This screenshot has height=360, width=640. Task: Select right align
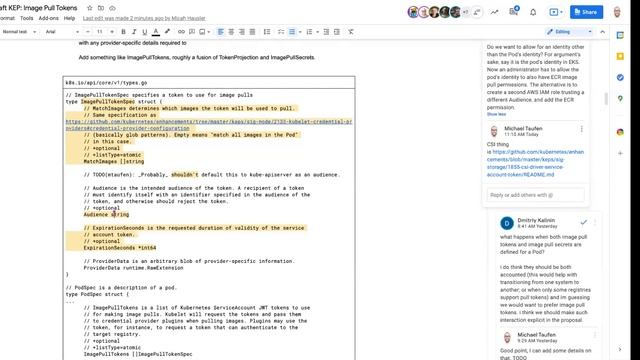242,32
